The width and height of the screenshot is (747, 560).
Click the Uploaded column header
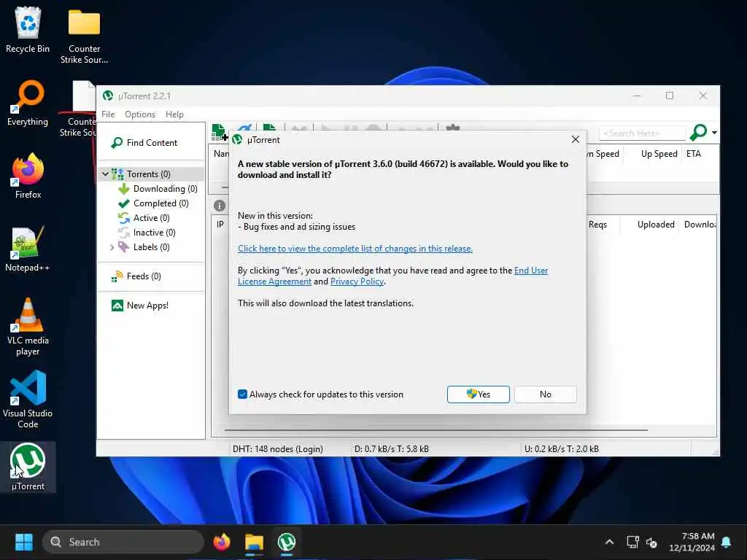click(656, 225)
